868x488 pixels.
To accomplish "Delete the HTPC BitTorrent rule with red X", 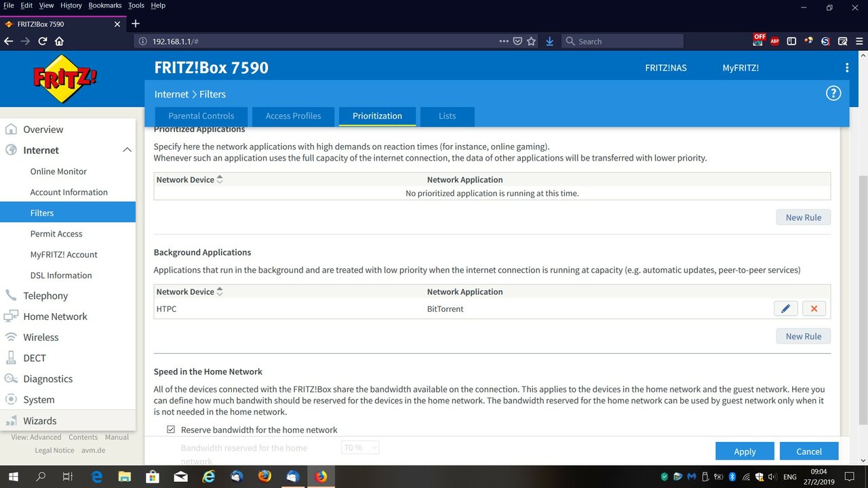I will click(814, 309).
